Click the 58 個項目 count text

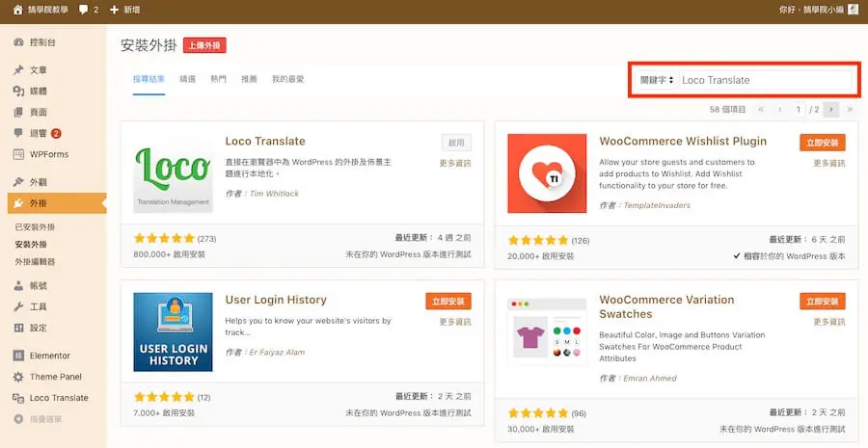tap(727, 110)
